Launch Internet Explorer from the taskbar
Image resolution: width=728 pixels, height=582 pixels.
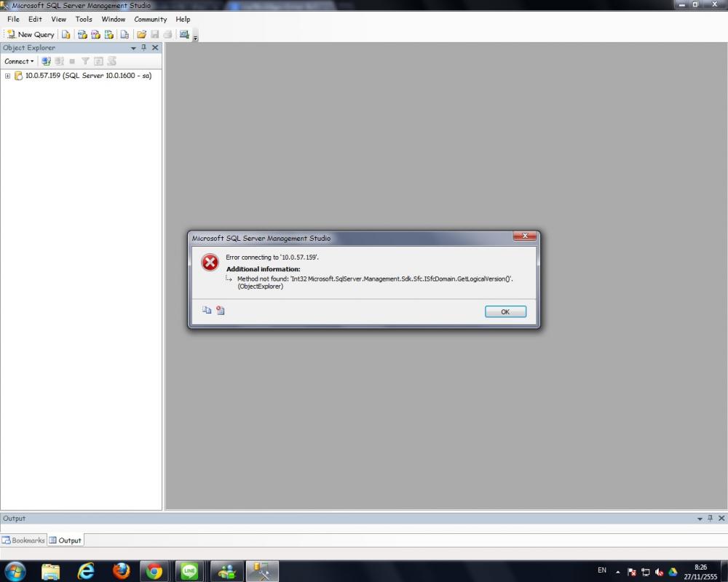(86, 571)
